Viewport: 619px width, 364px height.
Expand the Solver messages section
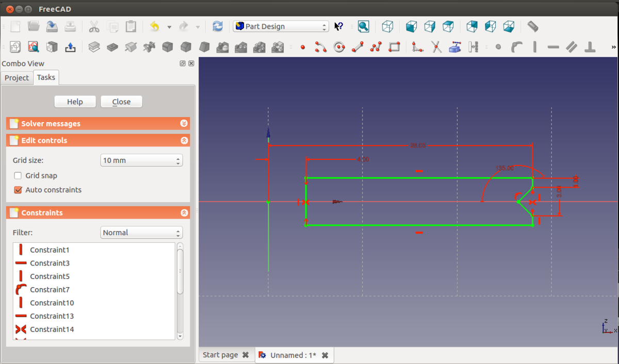184,124
